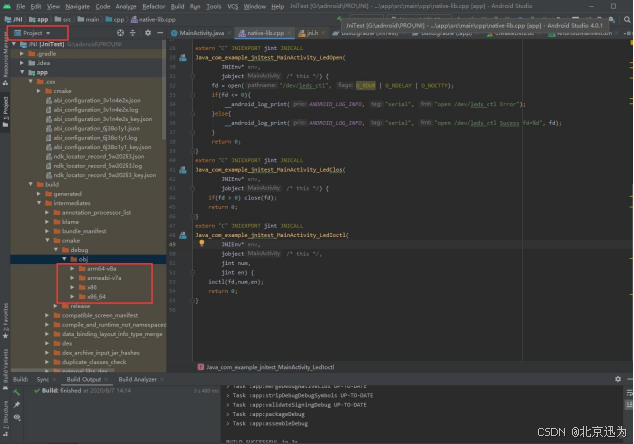Image resolution: width=634 pixels, height=444 pixels.
Task: Select the Build Analyzer tab
Action: pos(137,379)
